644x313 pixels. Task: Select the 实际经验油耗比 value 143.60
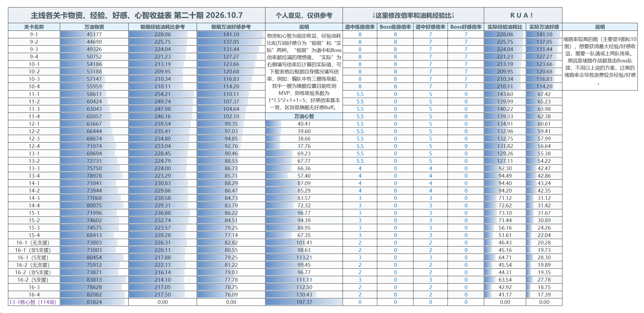coord(505,94)
